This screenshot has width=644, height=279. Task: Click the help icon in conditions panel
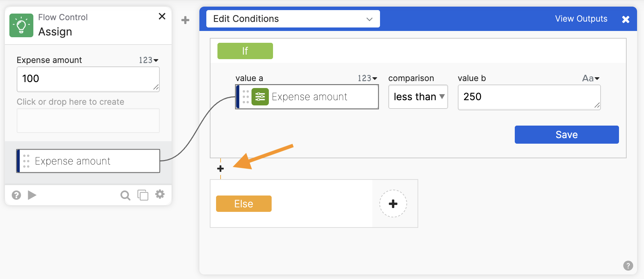point(628,266)
